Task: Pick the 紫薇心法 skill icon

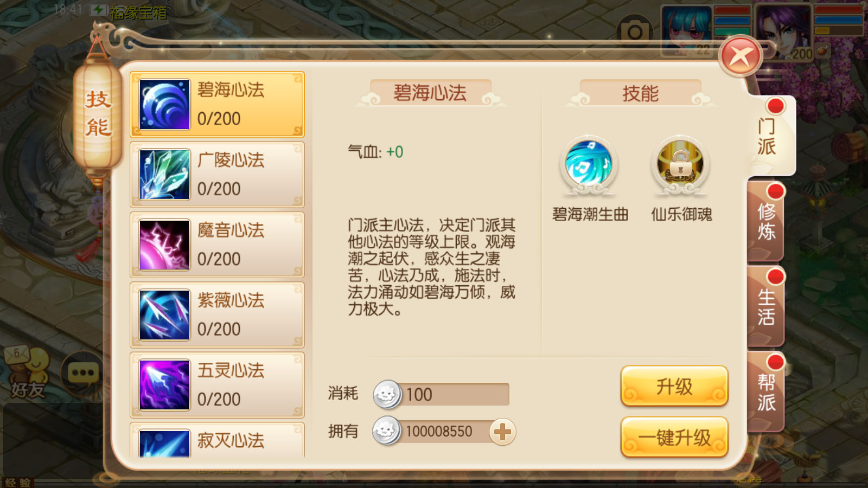Action: pos(164,314)
